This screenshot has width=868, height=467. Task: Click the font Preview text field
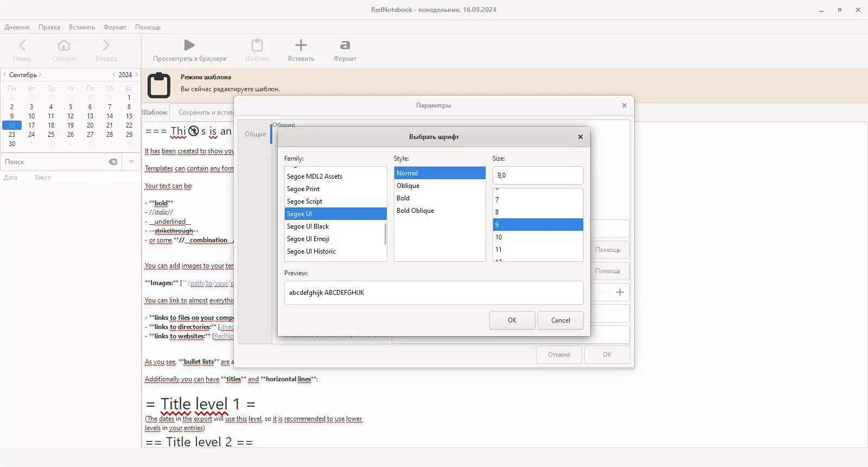[433, 293]
